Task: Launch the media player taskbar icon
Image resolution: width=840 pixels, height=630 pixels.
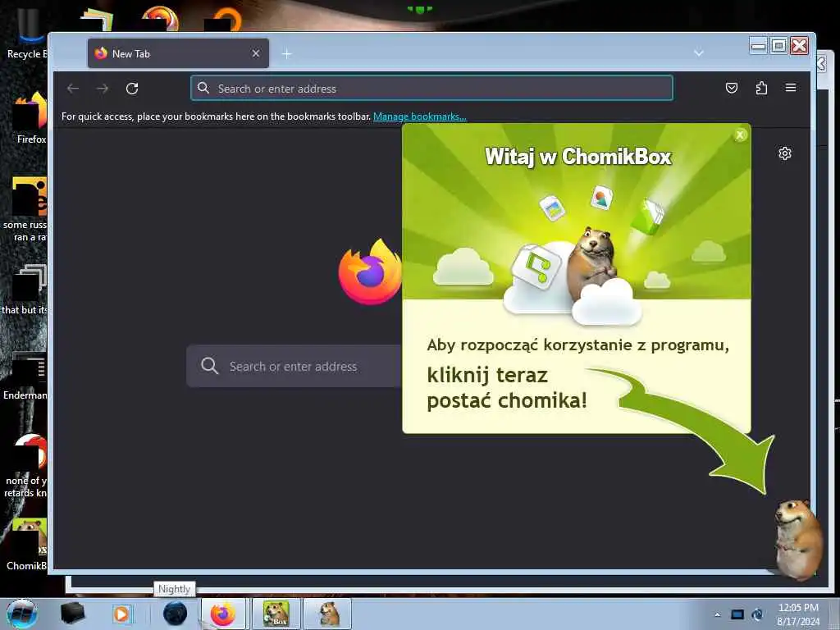Action: coord(122,614)
